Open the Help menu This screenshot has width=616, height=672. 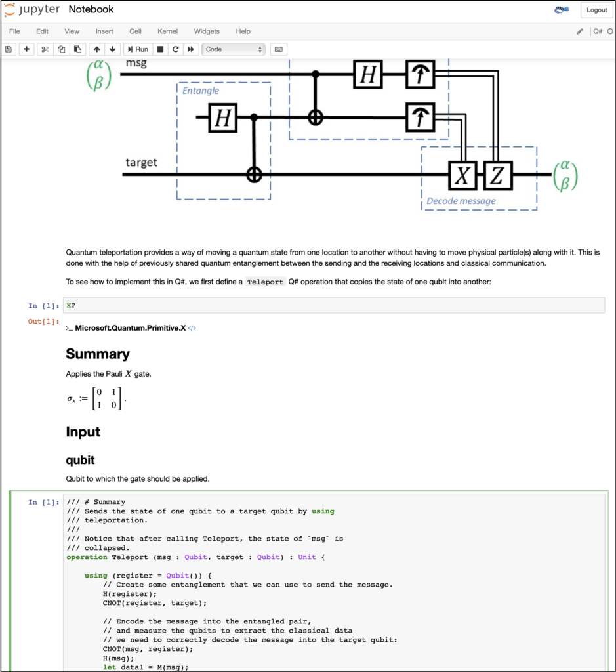pos(243,31)
